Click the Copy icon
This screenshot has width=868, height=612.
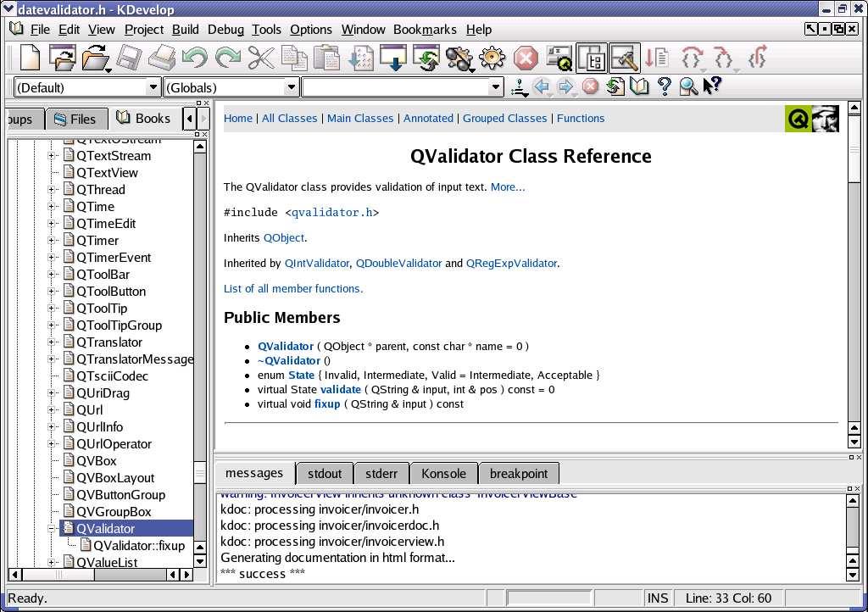pyautogui.click(x=294, y=58)
